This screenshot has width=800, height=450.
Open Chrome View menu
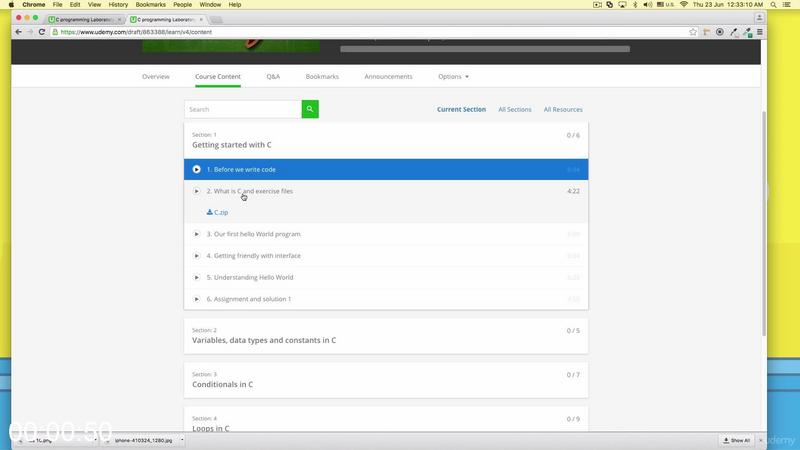pos(94,5)
